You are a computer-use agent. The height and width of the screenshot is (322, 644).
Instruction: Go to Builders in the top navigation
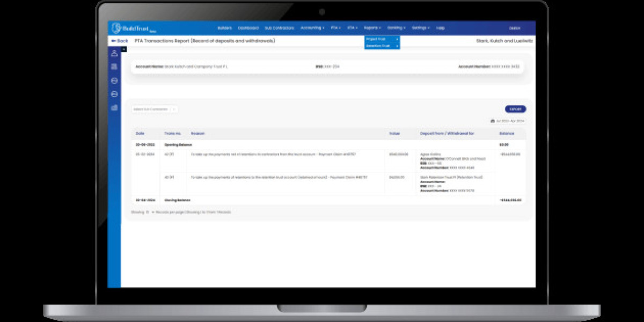pyautogui.click(x=225, y=28)
